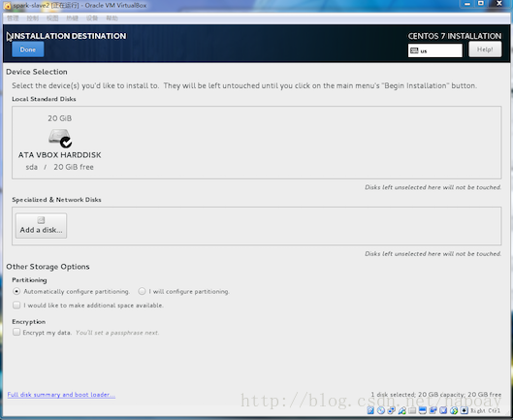Open the 帮助 menu

click(112, 18)
